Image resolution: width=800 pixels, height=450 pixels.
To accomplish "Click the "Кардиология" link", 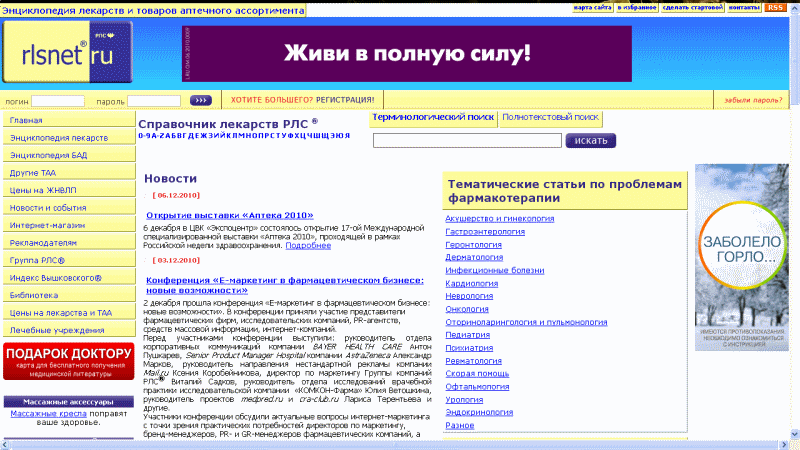I will coord(471,284).
